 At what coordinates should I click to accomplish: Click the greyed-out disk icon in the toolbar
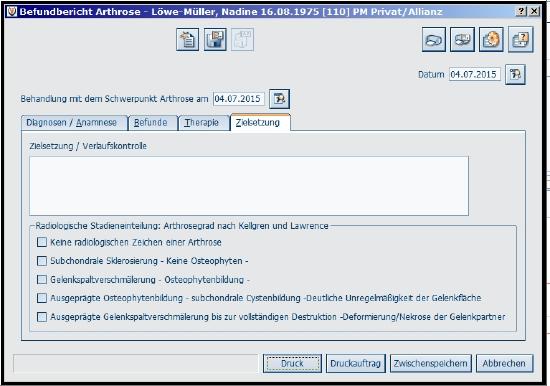[242, 40]
